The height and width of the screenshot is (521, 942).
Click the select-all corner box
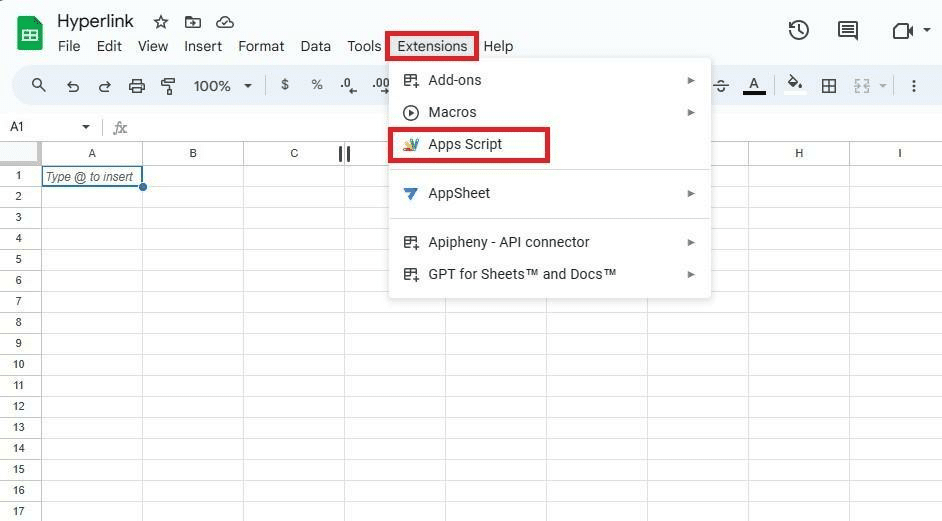pyautogui.click(x=20, y=153)
